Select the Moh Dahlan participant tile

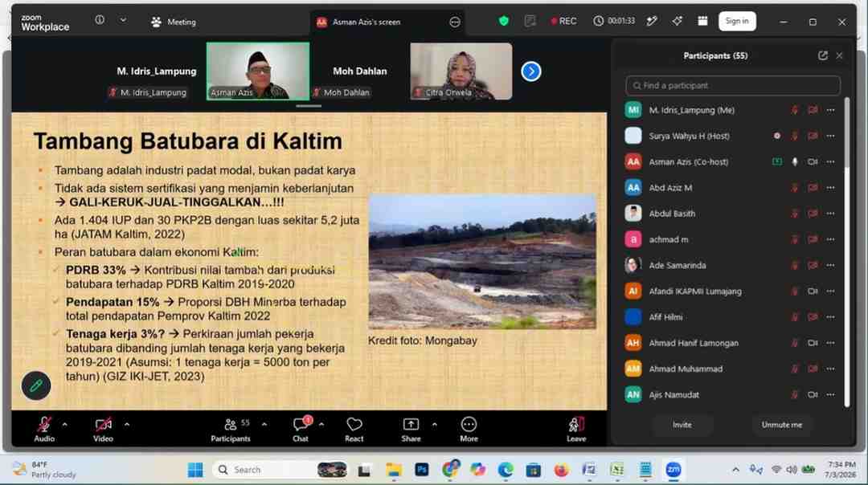pos(360,71)
